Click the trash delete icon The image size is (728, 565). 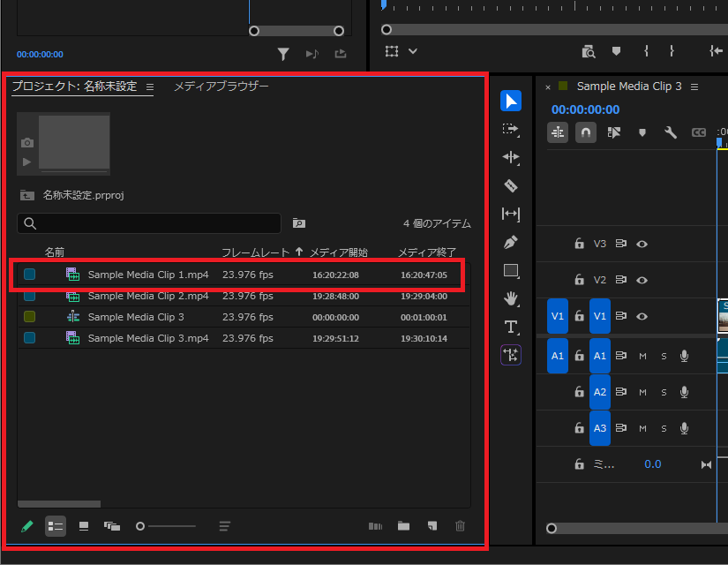[x=460, y=526]
